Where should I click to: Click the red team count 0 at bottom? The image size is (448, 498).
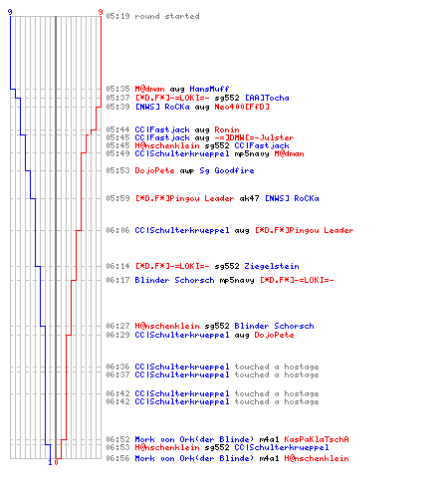pyautogui.click(x=57, y=462)
